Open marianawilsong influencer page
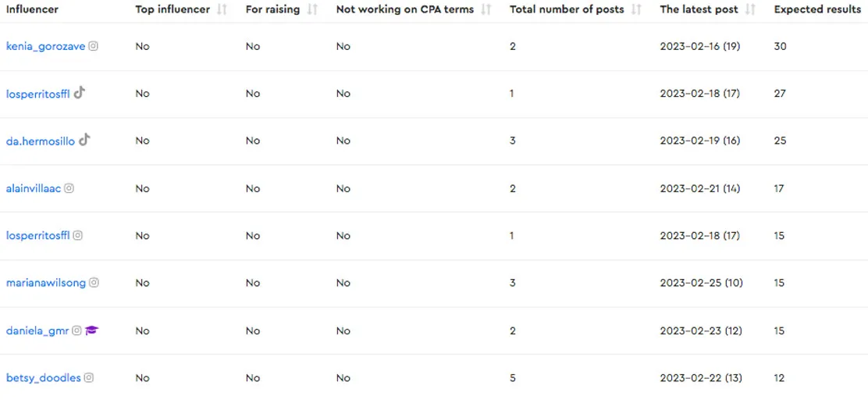The width and height of the screenshot is (868, 400). click(46, 283)
